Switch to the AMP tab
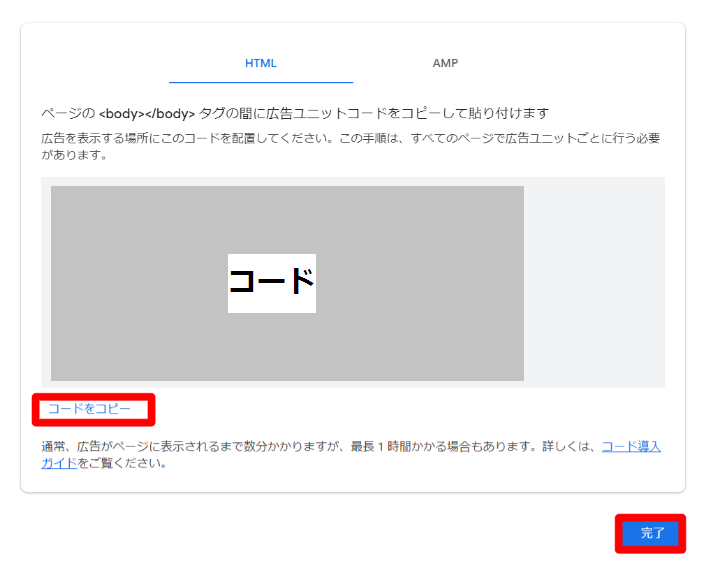 [445, 63]
